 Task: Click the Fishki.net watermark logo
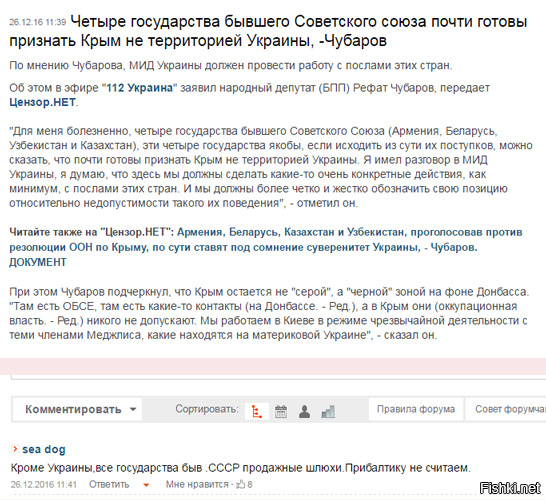(510, 488)
